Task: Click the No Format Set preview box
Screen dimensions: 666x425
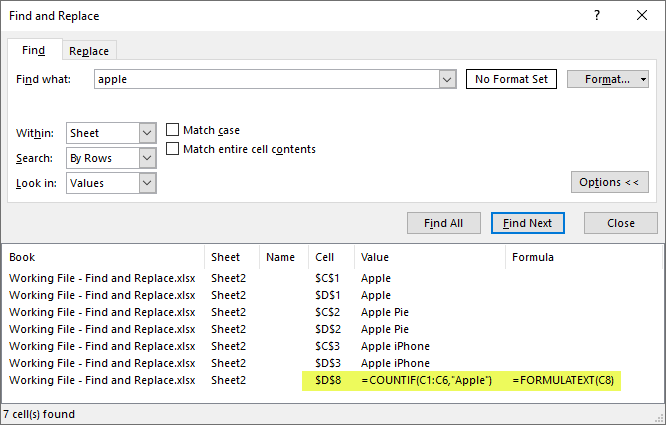Action: pyautogui.click(x=511, y=79)
